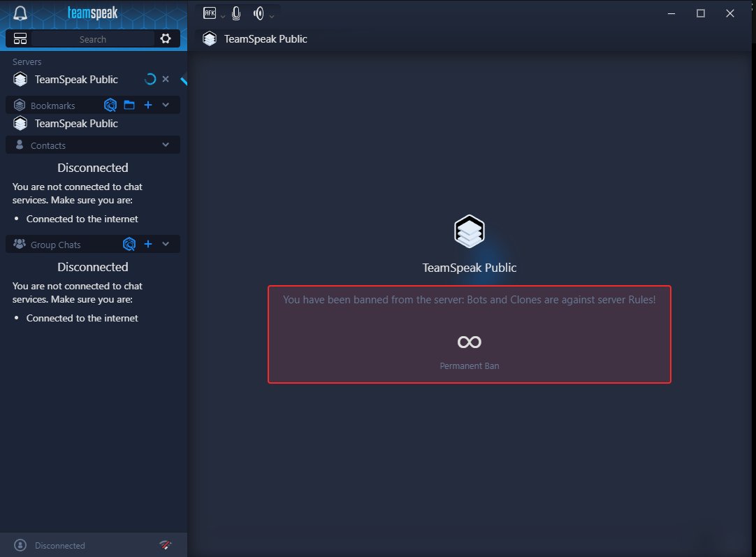The height and width of the screenshot is (557, 756).
Task: Maximize the TeamSpeak window
Action: pos(701,13)
